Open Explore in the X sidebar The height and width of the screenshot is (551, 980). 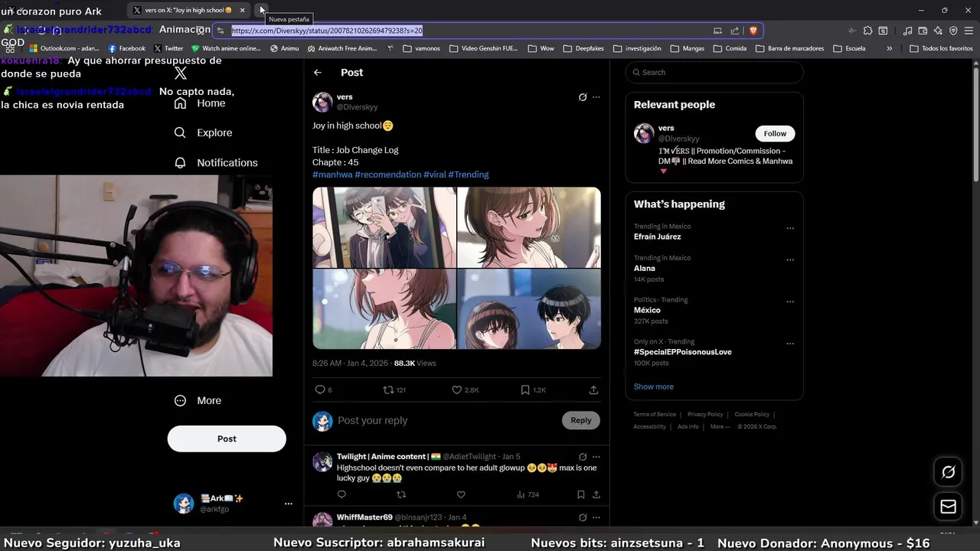[x=203, y=132]
